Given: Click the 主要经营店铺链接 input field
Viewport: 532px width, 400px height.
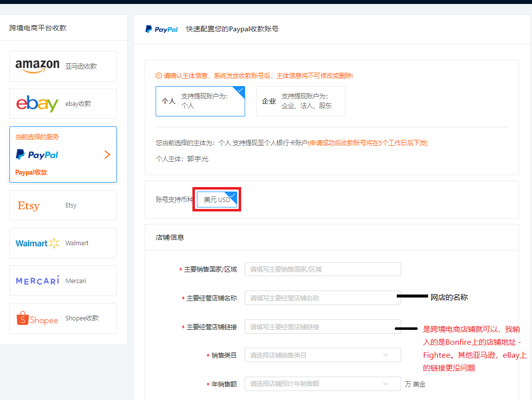Looking at the screenshot, I should 323,327.
